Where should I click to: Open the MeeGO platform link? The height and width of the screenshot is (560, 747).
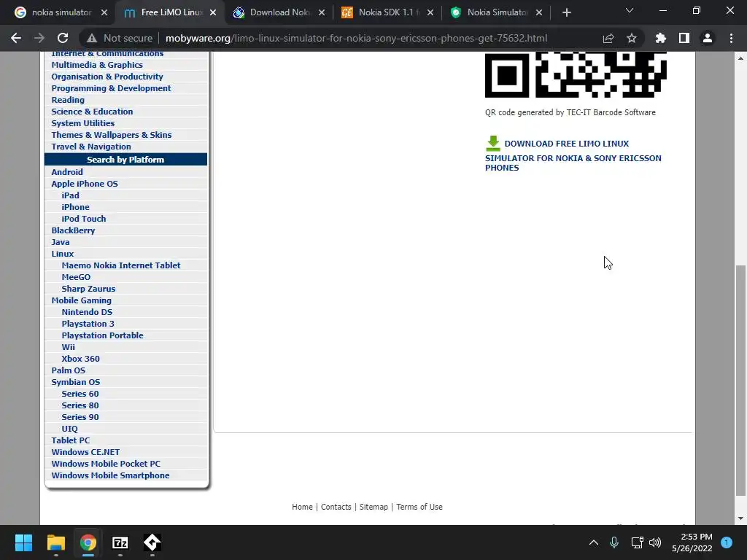tap(76, 277)
